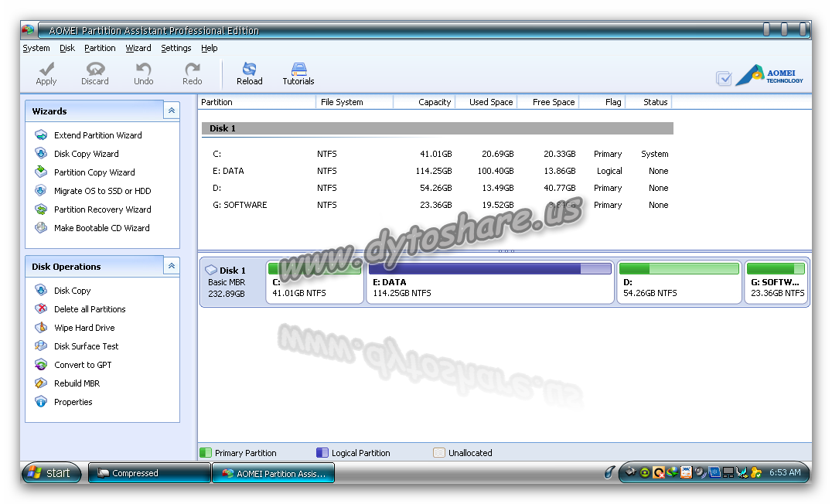
Task: Launch Extend Partition Wizard link
Action: [x=98, y=135]
